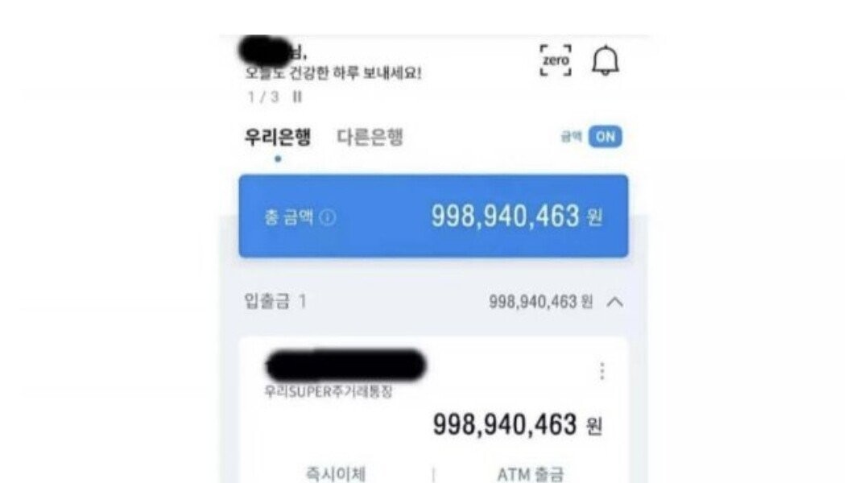Tap the ATM 출금 button

pyautogui.click(x=531, y=474)
